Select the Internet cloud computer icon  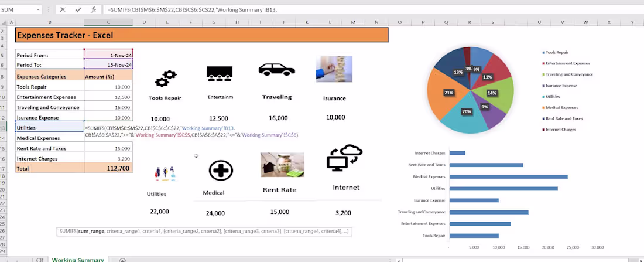[x=344, y=158]
